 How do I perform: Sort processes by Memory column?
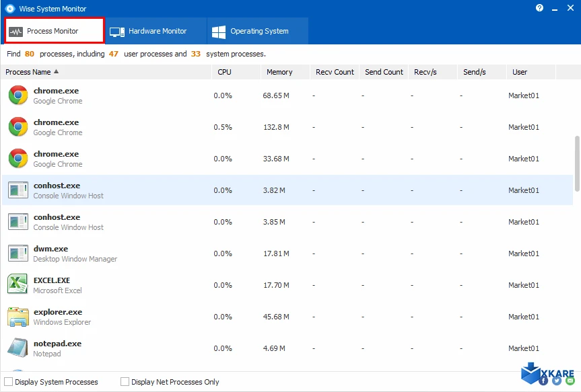(x=279, y=72)
